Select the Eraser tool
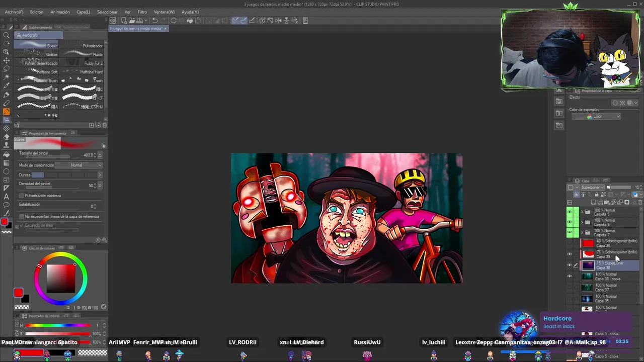This screenshot has width=644, height=362. pyautogui.click(x=7, y=137)
